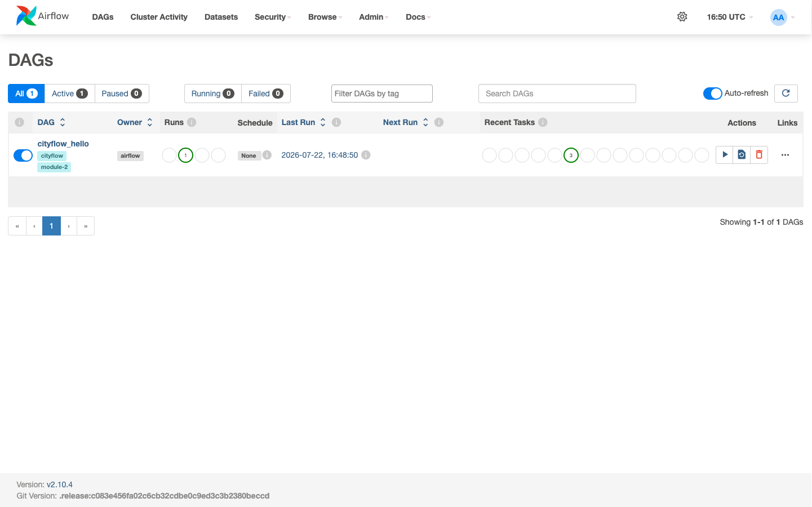Go to last page with » button

click(x=86, y=226)
